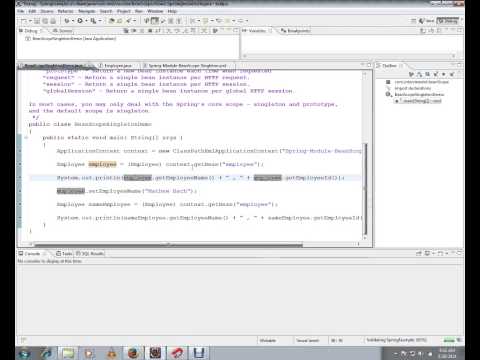The width and height of the screenshot is (480, 360).
Task: Select main(String[]) method in Outline
Action: (x=418, y=101)
